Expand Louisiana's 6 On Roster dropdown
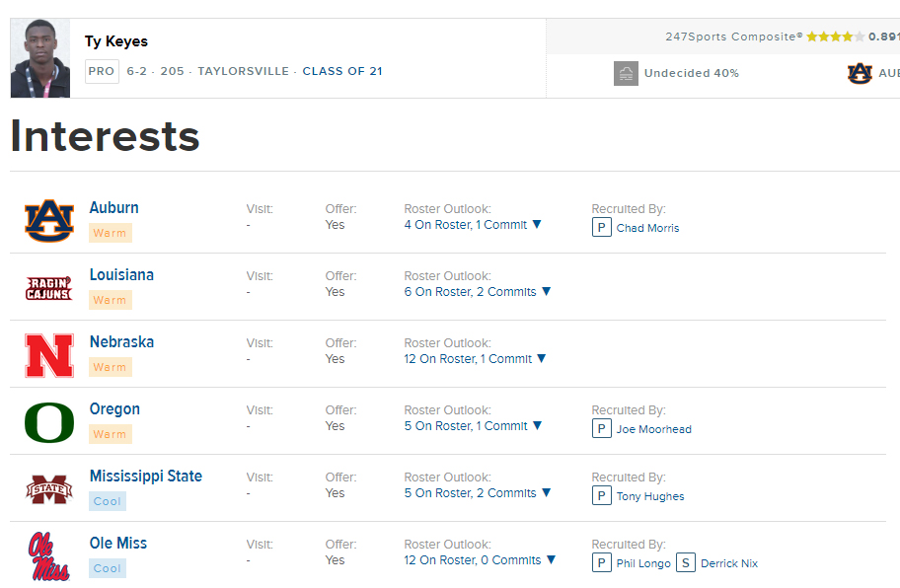Viewport: 900px width, 588px height. (478, 292)
